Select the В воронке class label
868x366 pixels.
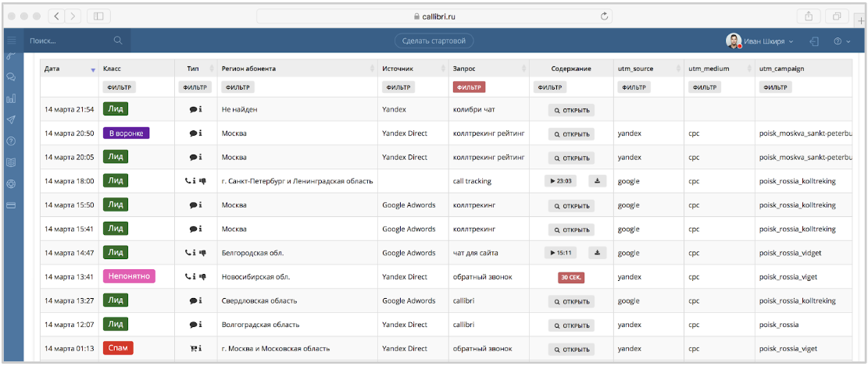tap(127, 133)
